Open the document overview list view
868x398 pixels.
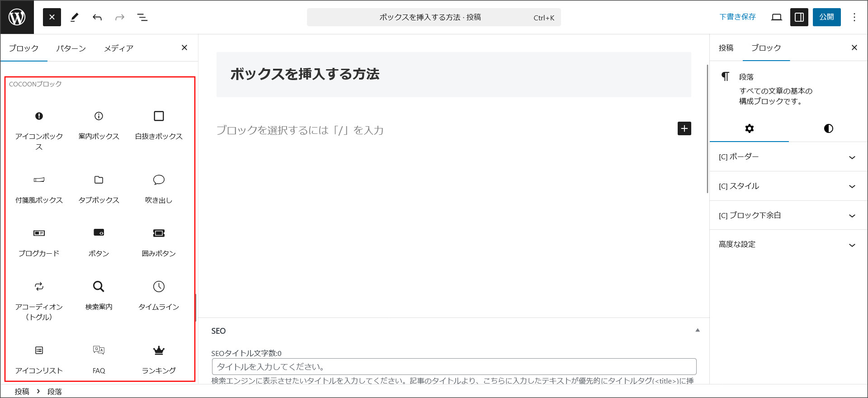(x=142, y=17)
